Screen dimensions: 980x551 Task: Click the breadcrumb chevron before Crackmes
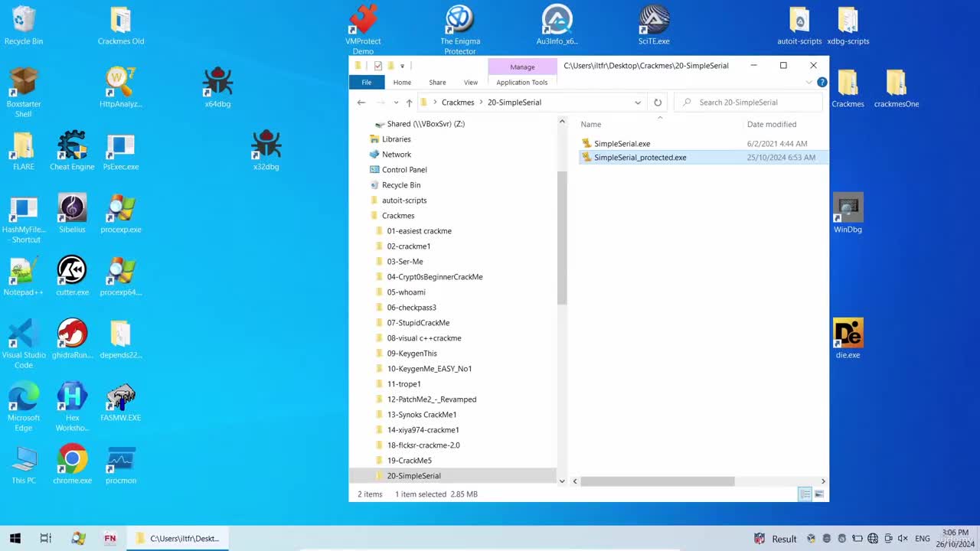435,103
